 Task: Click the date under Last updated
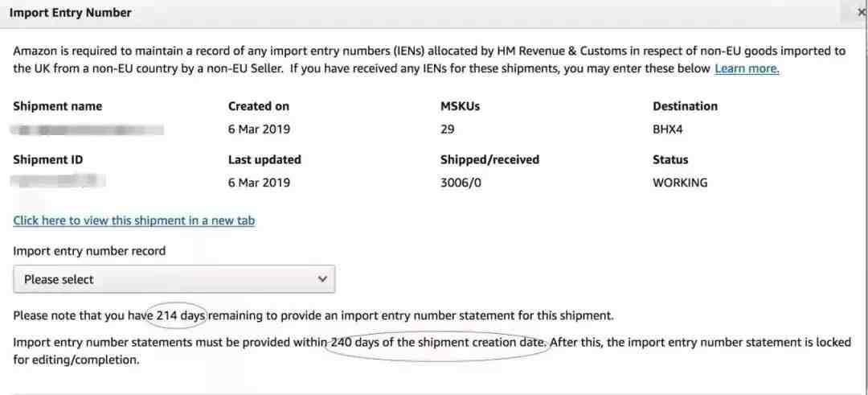pyautogui.click(x=259, y=183)
